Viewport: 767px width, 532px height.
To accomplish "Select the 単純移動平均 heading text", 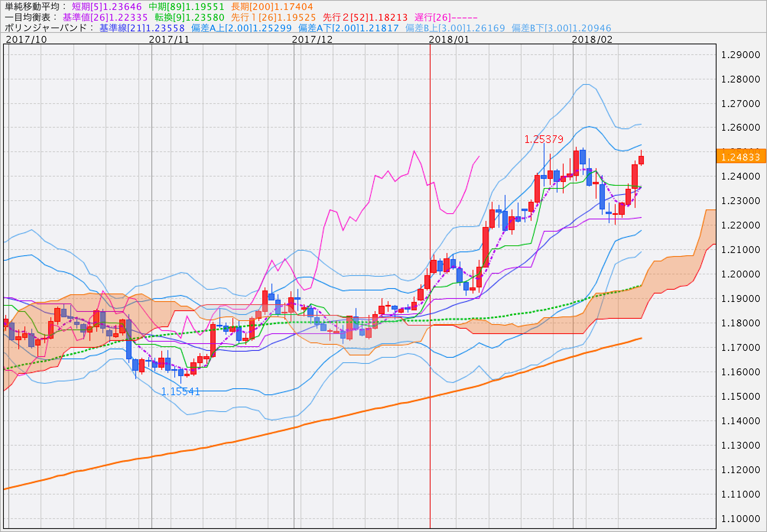I will point(32,6).
